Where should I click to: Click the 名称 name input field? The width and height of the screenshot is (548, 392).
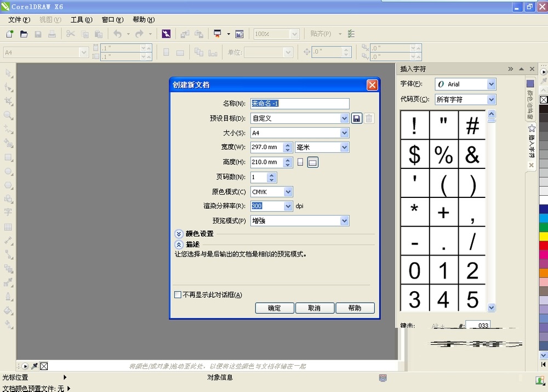pos(300,104)
